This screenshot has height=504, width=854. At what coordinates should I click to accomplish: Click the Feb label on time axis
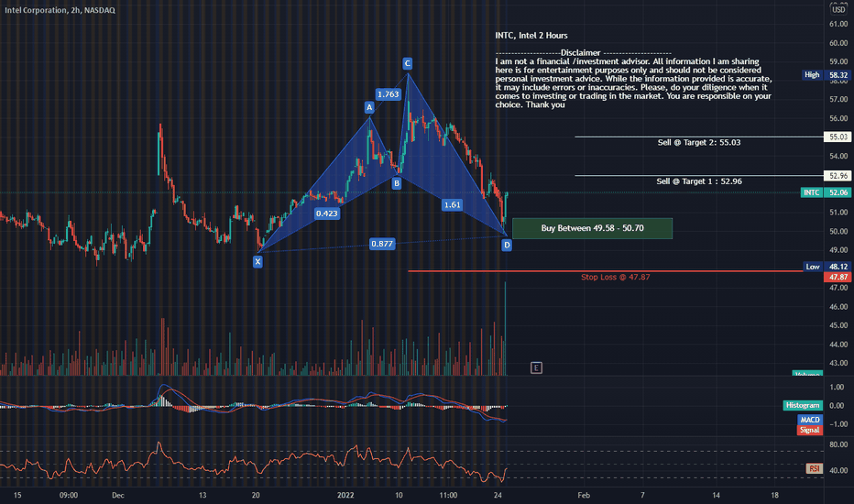[584, 495]
